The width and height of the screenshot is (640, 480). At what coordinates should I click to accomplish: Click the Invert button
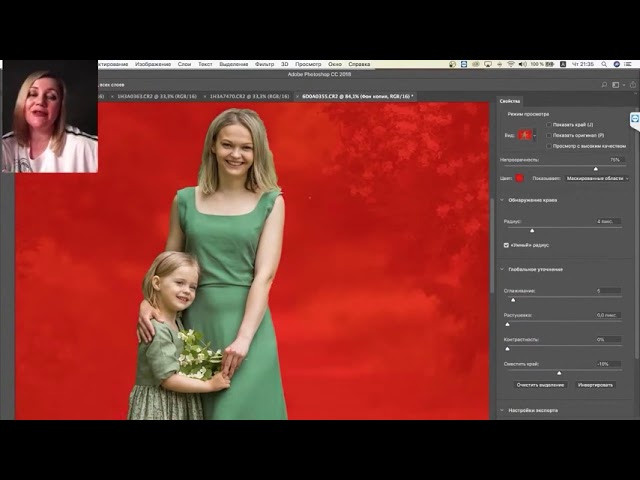pos(596,384)
